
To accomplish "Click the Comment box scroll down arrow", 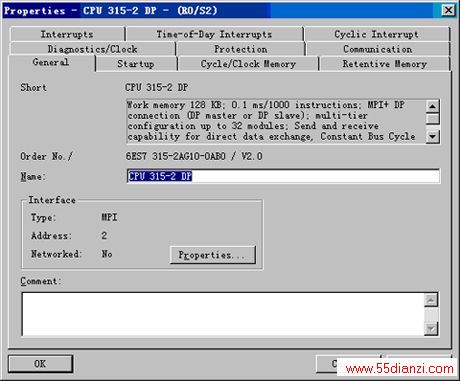I will [x=431, y=329].
